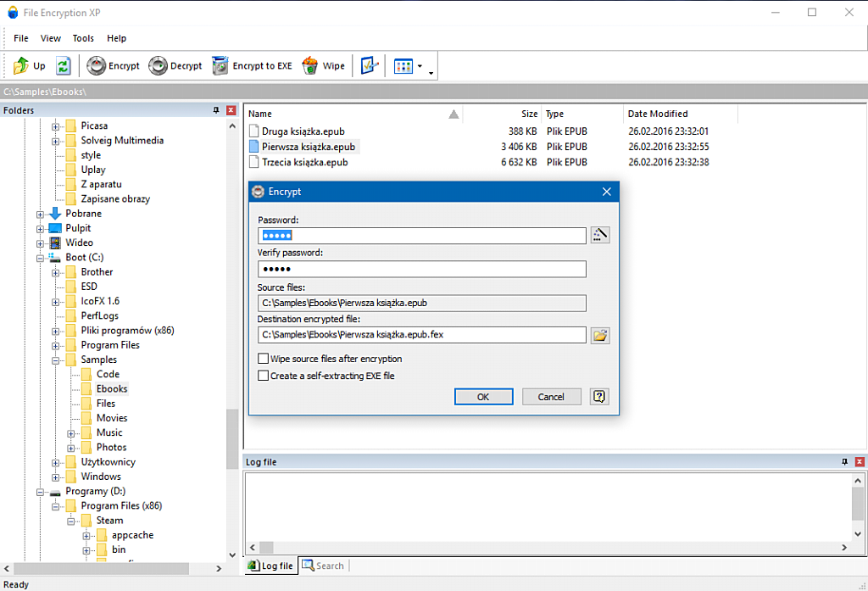Click the Encrypt to EXE toolbar icon

[x=220, y=66]
